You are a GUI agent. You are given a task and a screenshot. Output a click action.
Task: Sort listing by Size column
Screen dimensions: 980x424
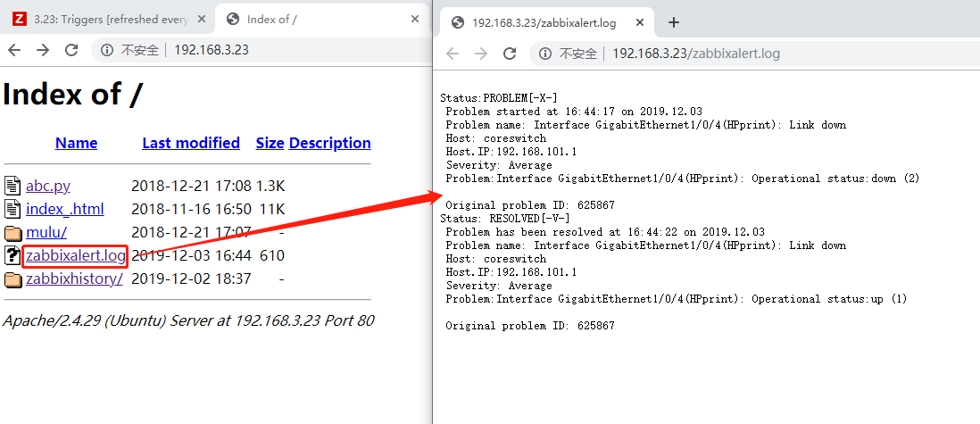270,143
